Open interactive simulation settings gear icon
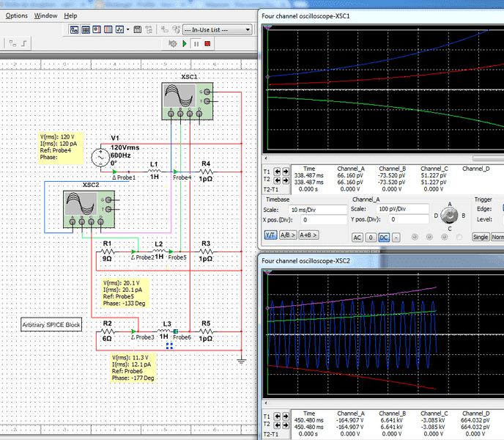This screenshot has height=440, width=504. (x=173, y=44)
